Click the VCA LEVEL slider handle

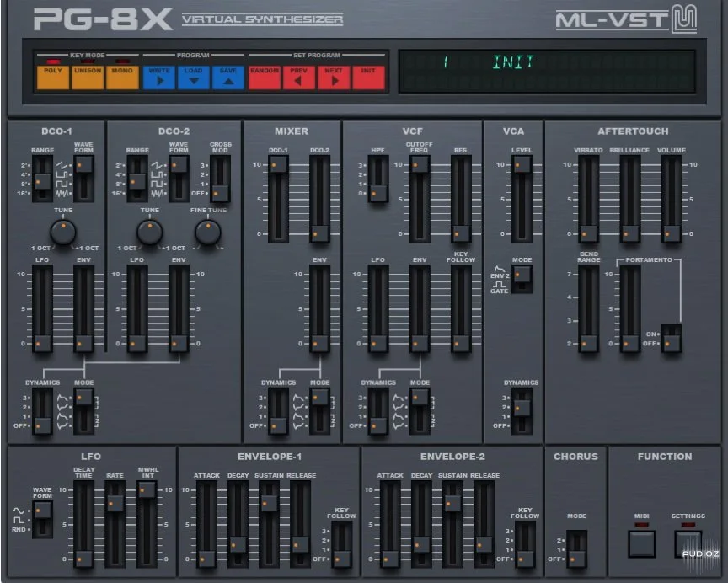(x=522, y=164)
